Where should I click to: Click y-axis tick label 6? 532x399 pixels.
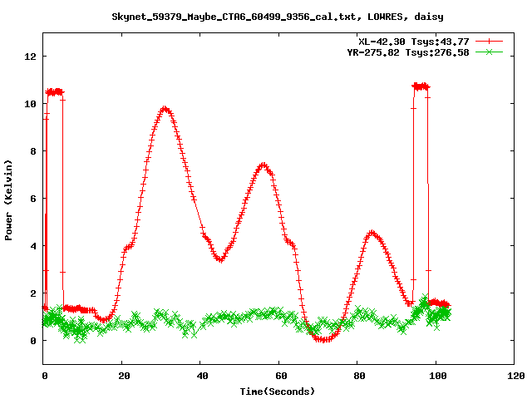point(33,199)
